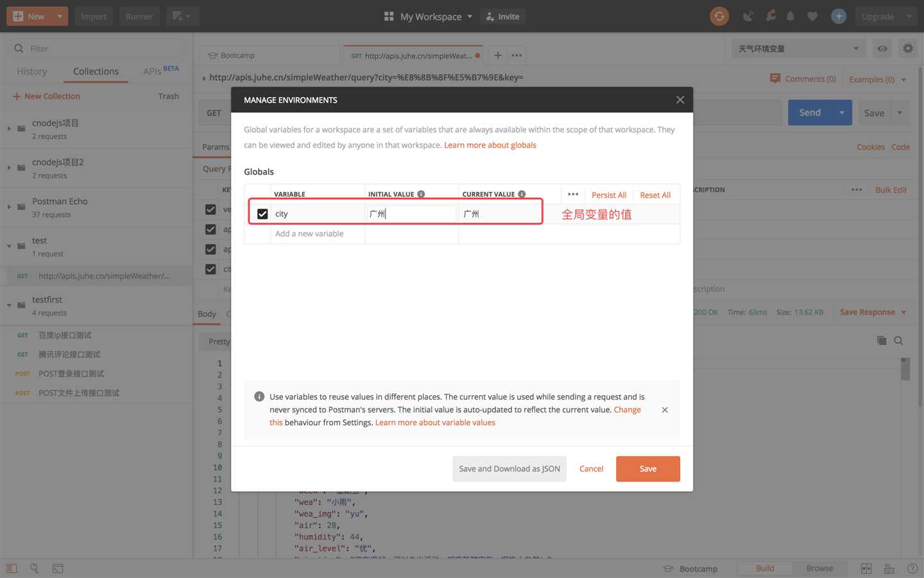Open the help question mark icon
This screenshot has height=578, width=924.
click(912, 568)
